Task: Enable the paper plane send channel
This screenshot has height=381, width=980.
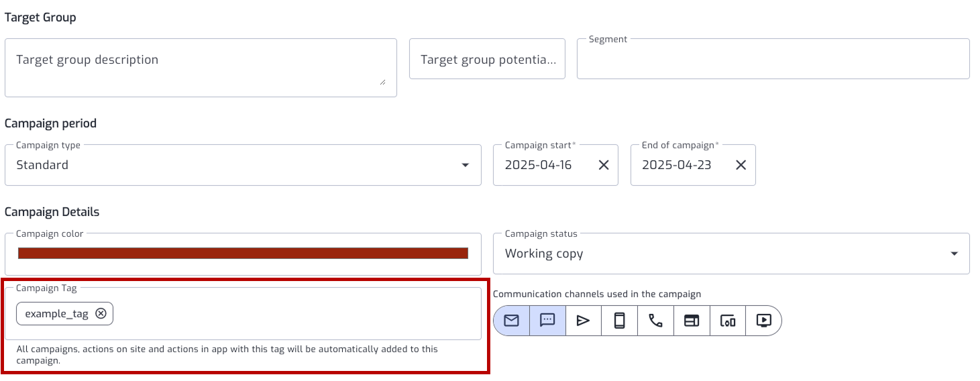Action: click(584, 321)
